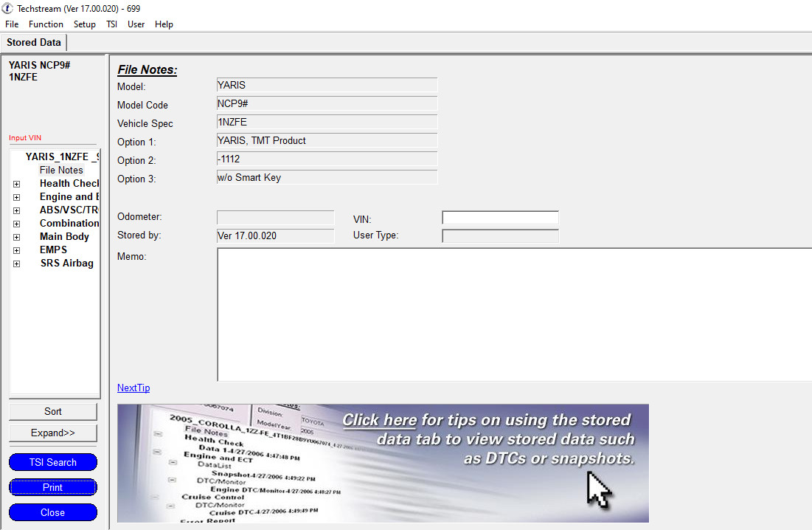812x530 pixels.
Task: Click the Input VIN link
Action: (25, 138)
